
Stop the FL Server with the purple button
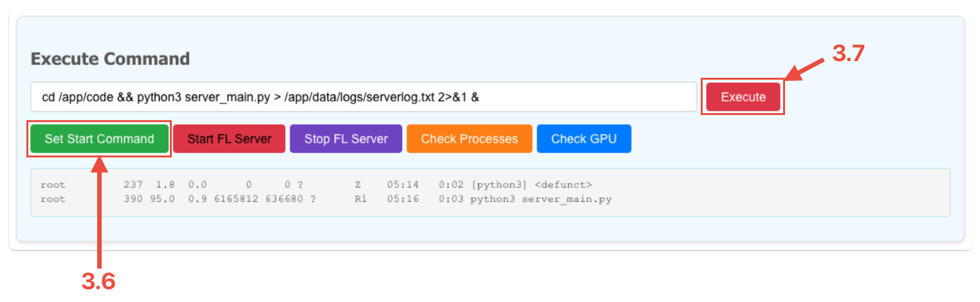click(346, 139)
